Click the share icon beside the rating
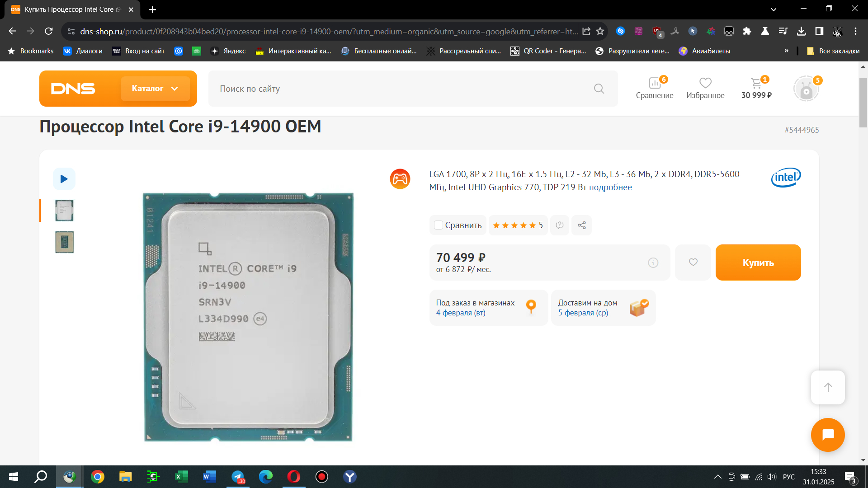The width and height of the screenshot is (868, 488). (581, 225)
